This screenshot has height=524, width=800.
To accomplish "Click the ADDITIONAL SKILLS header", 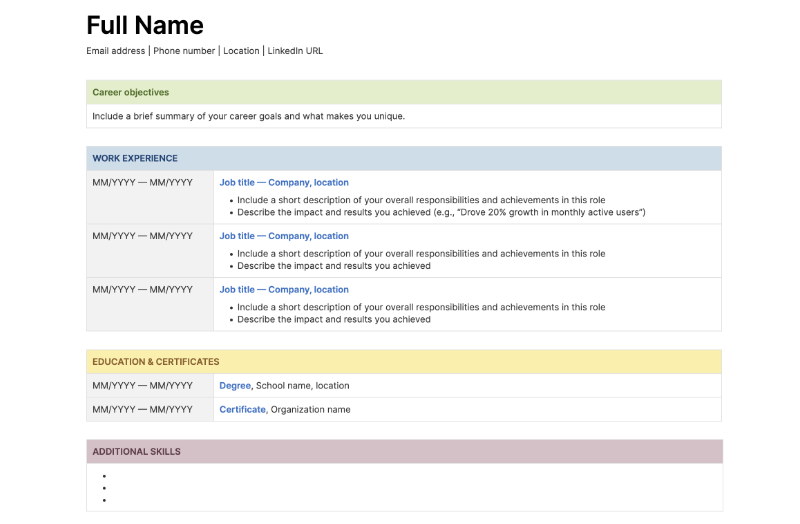I will pyautogui.click(x=404, y=452).
